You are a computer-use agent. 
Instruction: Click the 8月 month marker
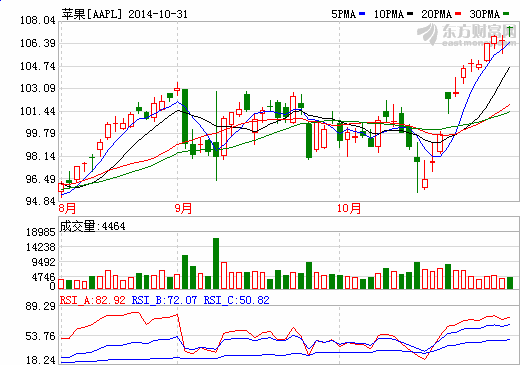point(67,208)
